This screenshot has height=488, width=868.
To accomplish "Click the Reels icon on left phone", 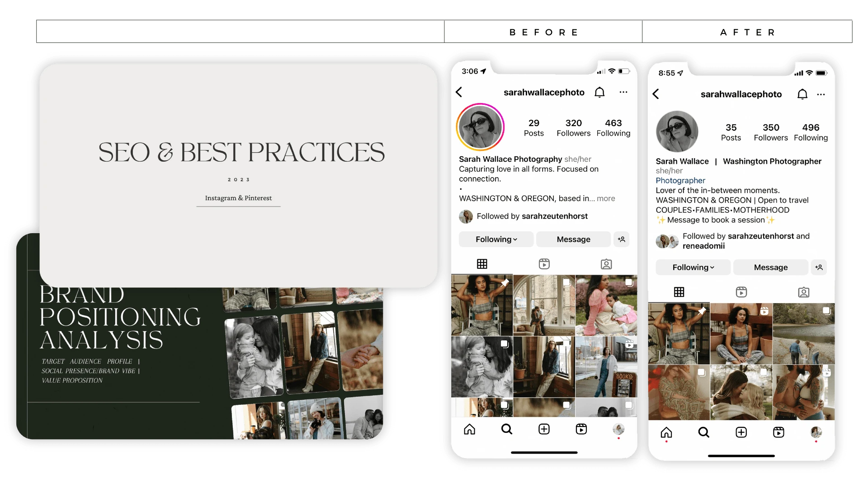I will point(544,264).
